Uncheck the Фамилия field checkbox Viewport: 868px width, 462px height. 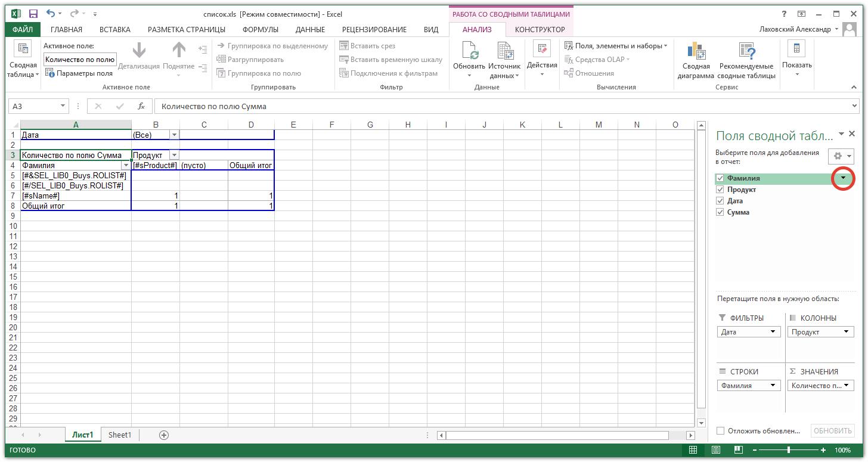(720, 178)
